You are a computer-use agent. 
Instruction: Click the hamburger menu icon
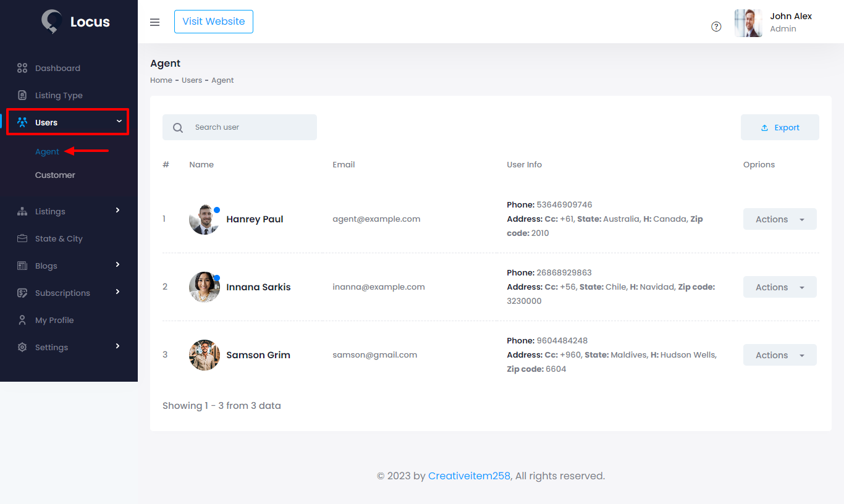point(154,22)
